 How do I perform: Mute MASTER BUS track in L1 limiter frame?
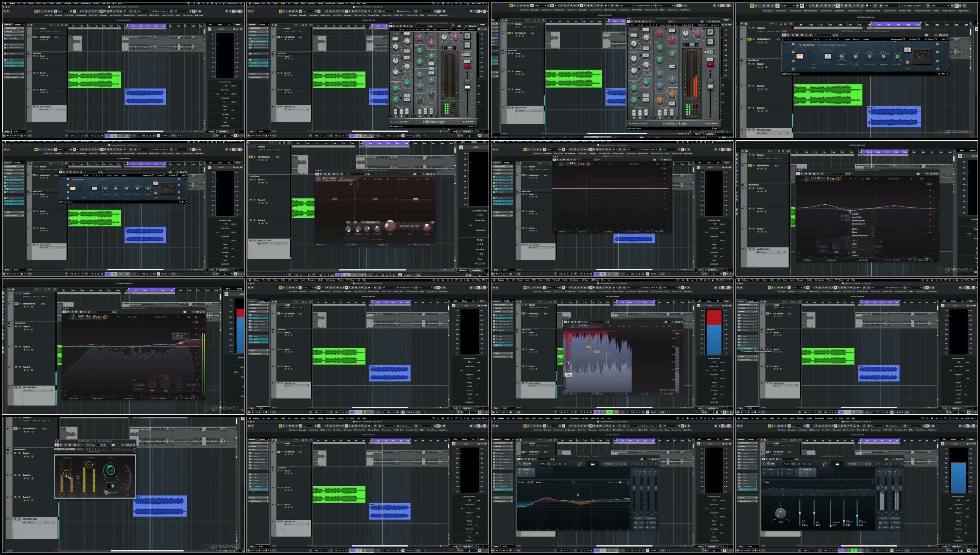pyautogui.click(x=15, y=519)
